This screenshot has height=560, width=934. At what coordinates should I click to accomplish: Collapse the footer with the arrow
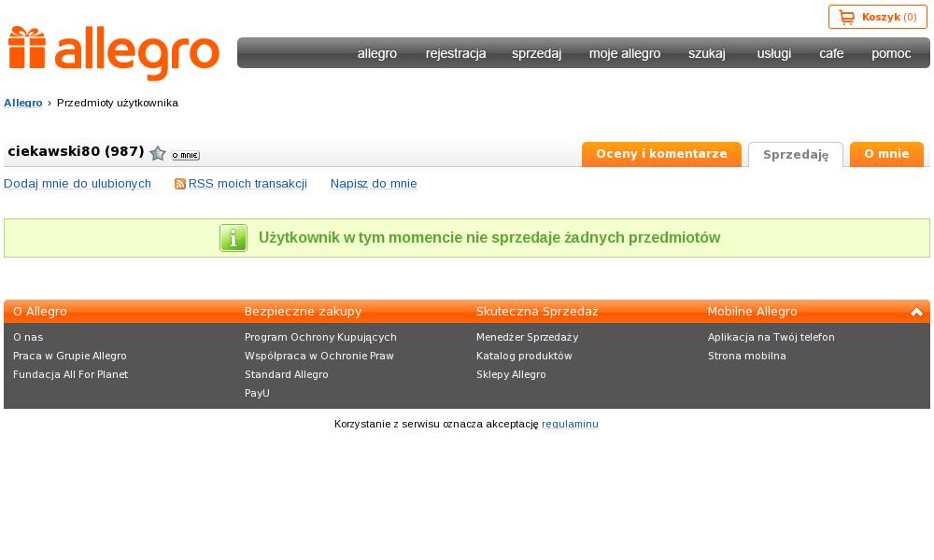916,312
